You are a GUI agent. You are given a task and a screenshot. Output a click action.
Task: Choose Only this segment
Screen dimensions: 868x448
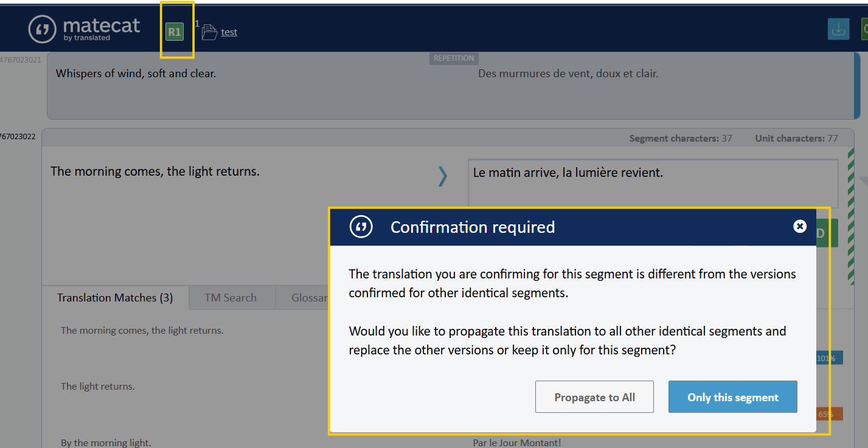point(732,397)
